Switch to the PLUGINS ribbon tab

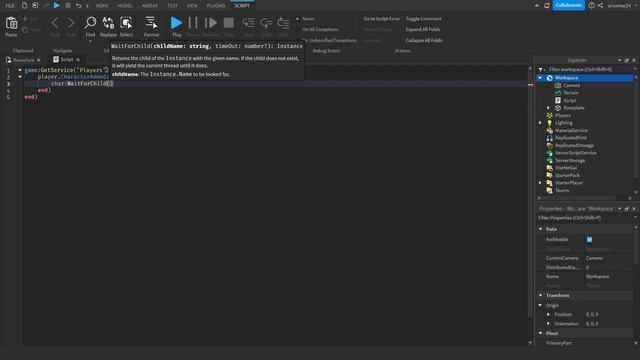pyautogui.click(x=216, y=6)
